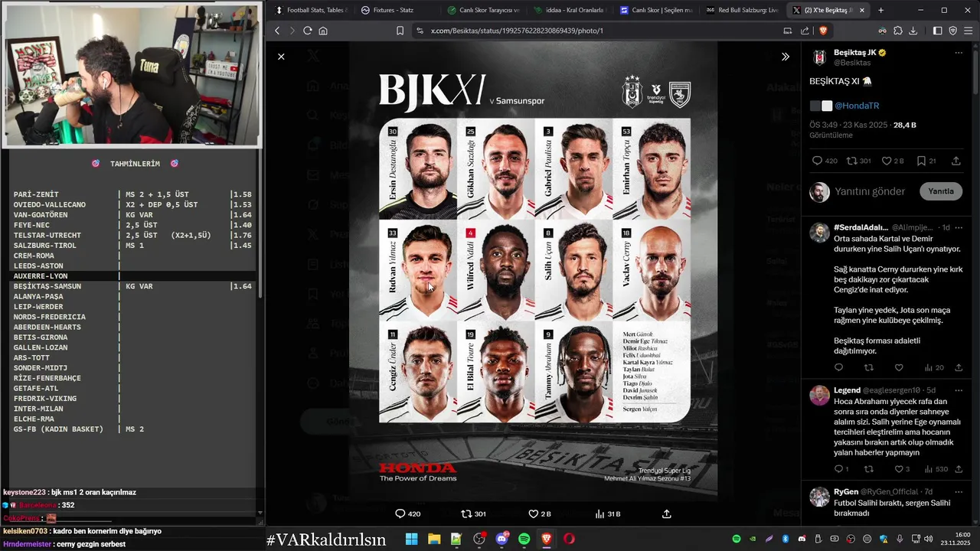This screenshot has width=980, height=551.
Task: Open the browser extensions puzzle icon
Action: [x=898, y=31]
